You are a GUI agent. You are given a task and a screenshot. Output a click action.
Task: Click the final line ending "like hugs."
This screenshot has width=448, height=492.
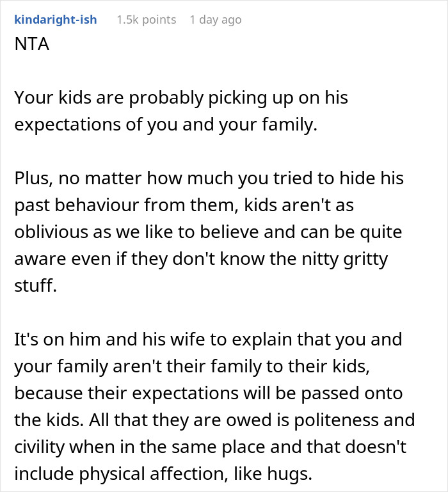click(x=163, y=474)
